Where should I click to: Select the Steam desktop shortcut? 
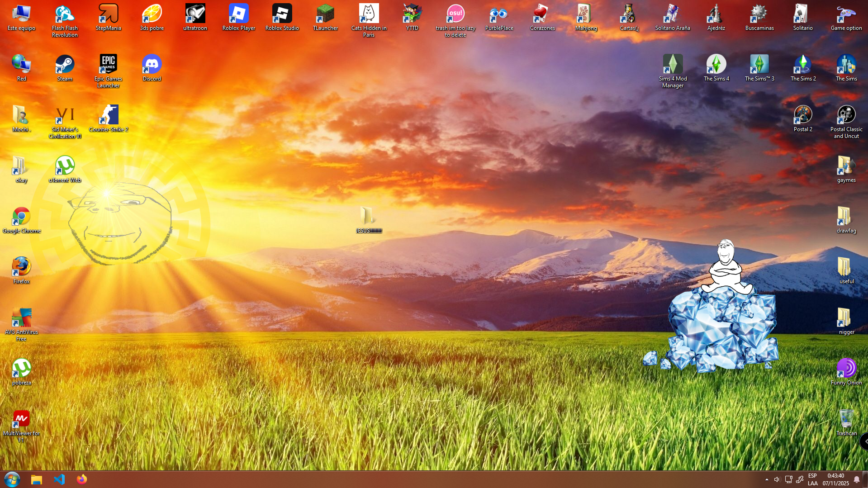click(65, 65)
